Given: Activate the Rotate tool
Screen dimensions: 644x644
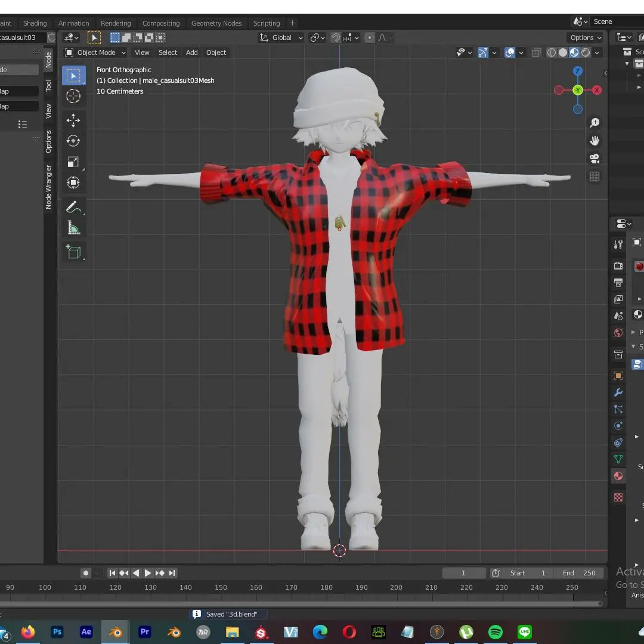Looking at the screenshot, I should [x=73, y=141].
